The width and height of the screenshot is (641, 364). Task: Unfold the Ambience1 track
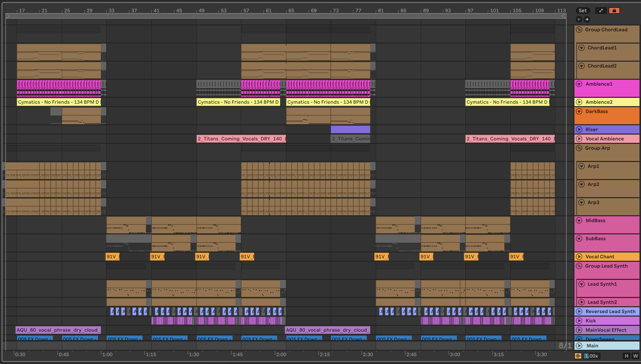click(579, 84)
